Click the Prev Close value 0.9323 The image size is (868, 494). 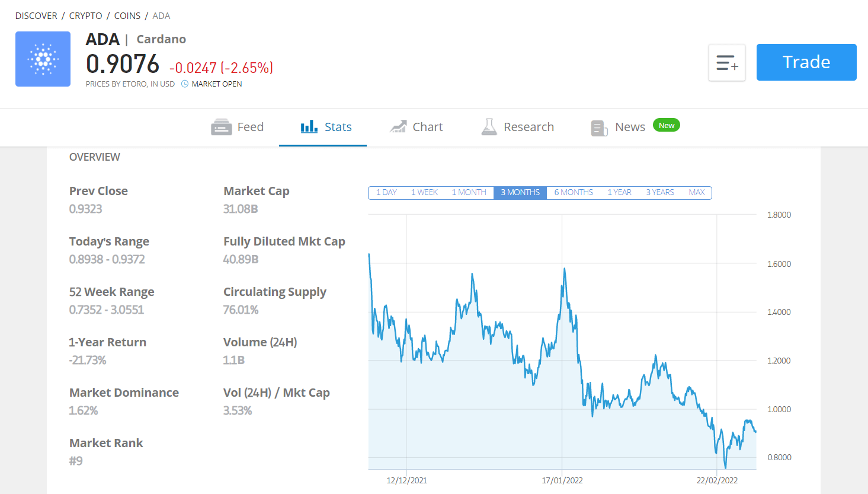pos(86,209)
